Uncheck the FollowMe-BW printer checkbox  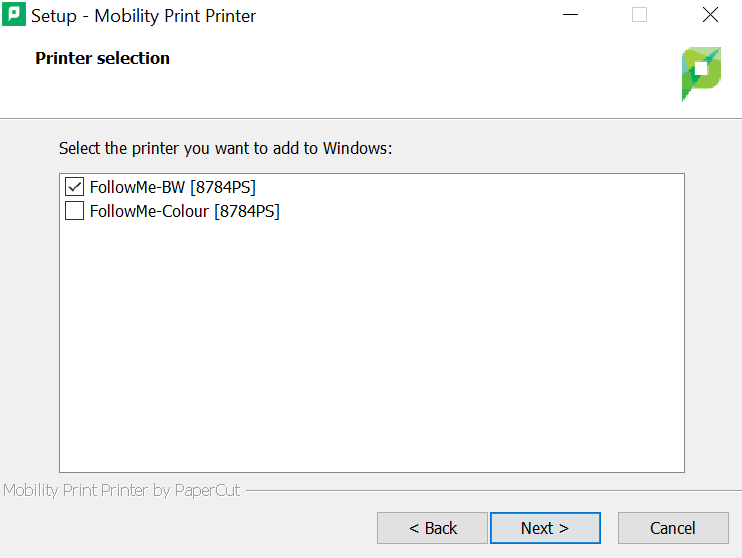pyautogui.click(x=74, y=187)
